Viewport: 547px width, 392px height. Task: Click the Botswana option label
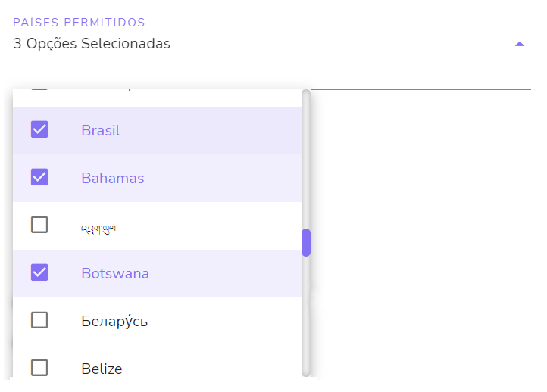point(115,273)
